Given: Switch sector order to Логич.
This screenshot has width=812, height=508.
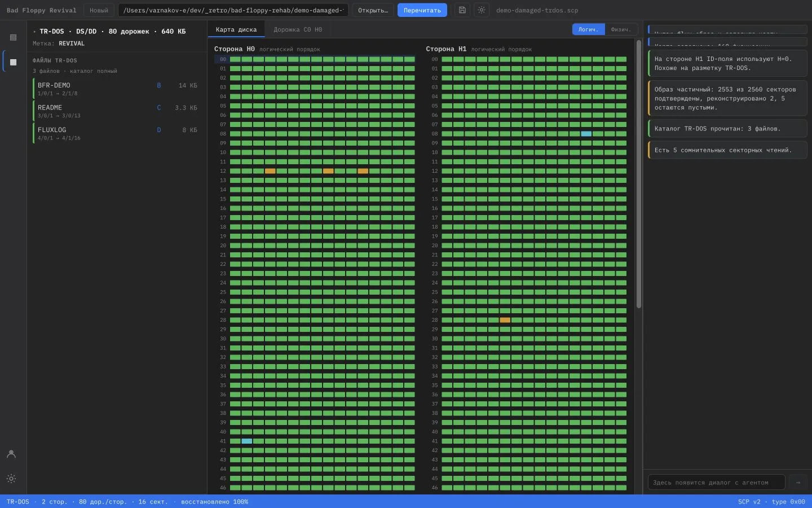Looking at the screenshot, I should click(x=588, y=29).
